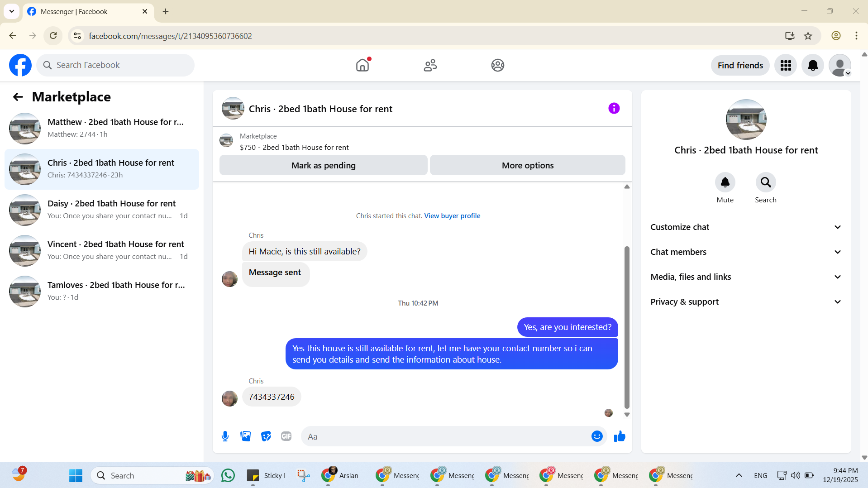Open the Snipping Tool from the taskbar
Image resolution: width=868 pixels, height=488 pixels.
coord(303,475)
